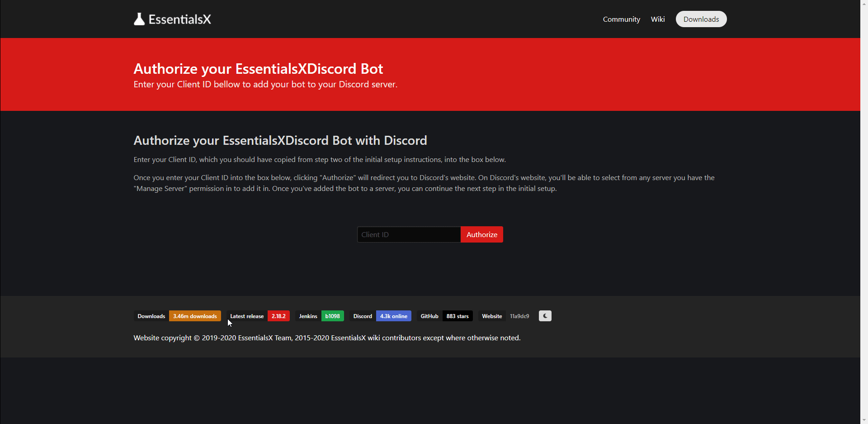The height and width of the screenshot is (424, 868).
Task: Click the Downloads button in the header
Action: click(701, 19)
